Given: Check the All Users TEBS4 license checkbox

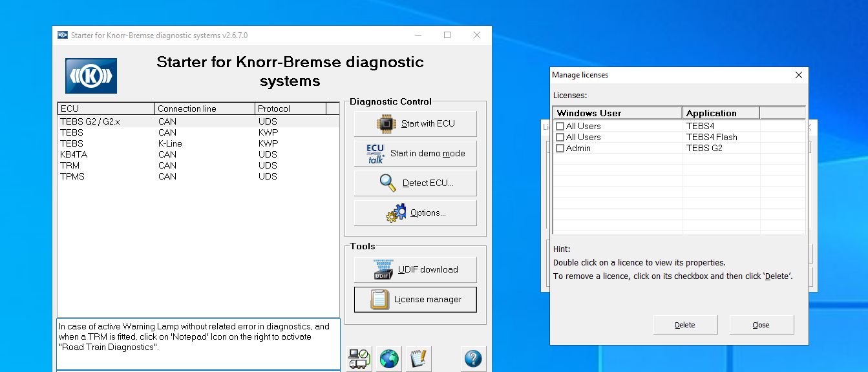Looking at the screenshot, I should point(560,126).
